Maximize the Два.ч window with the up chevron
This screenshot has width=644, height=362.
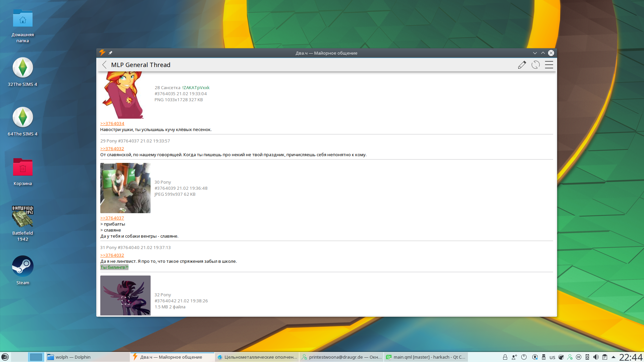point(543,53)
